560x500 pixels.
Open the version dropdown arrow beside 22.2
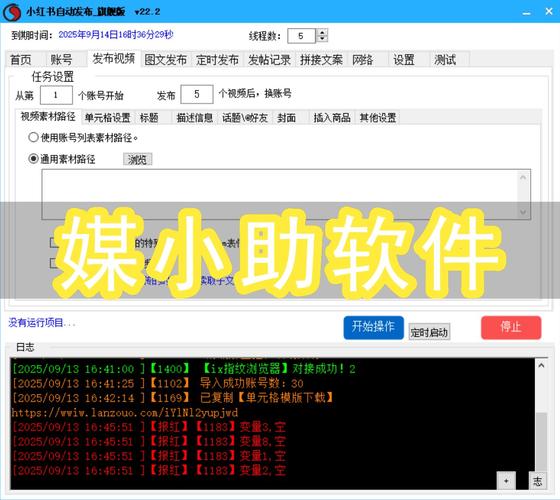[x=137, y=12]
